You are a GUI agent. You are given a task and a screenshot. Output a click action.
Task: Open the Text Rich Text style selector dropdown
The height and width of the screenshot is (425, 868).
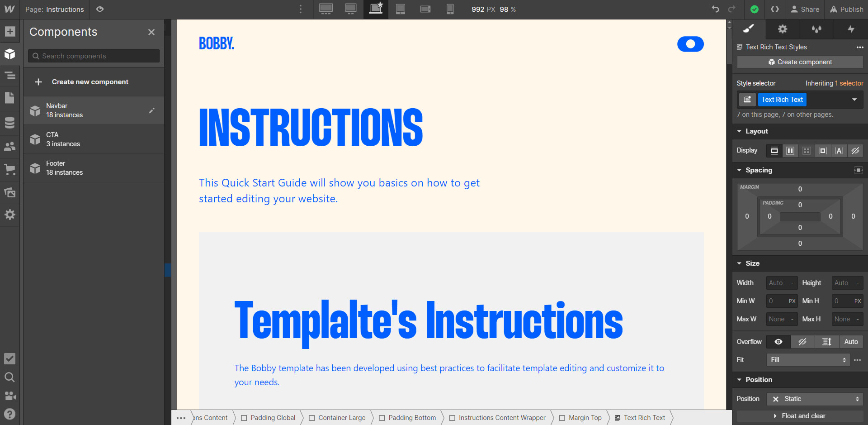pos(854,100)
